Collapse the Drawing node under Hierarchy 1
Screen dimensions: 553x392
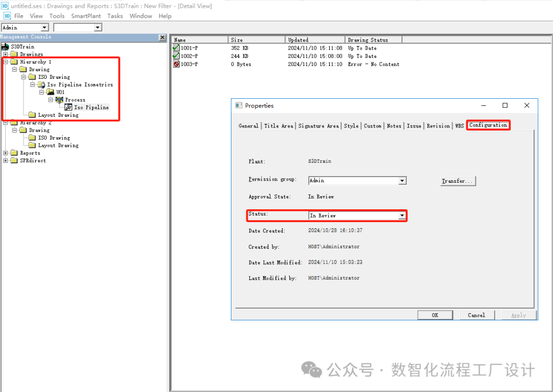14,70
